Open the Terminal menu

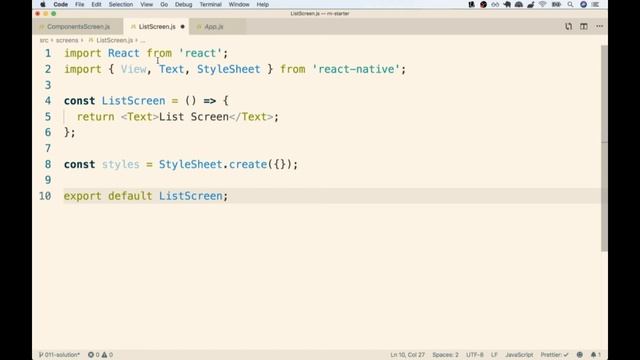click(210, 4)
